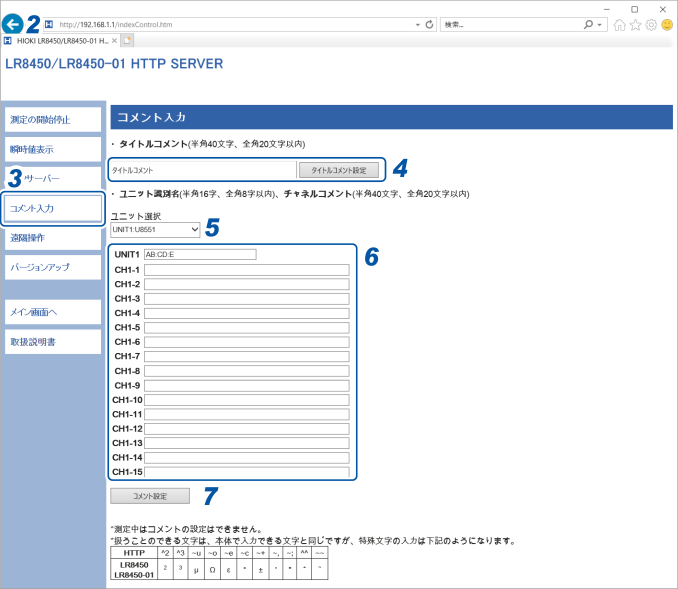Open the address bar dropdown arrow
This screenshot has width=678, height=589.
417,25
